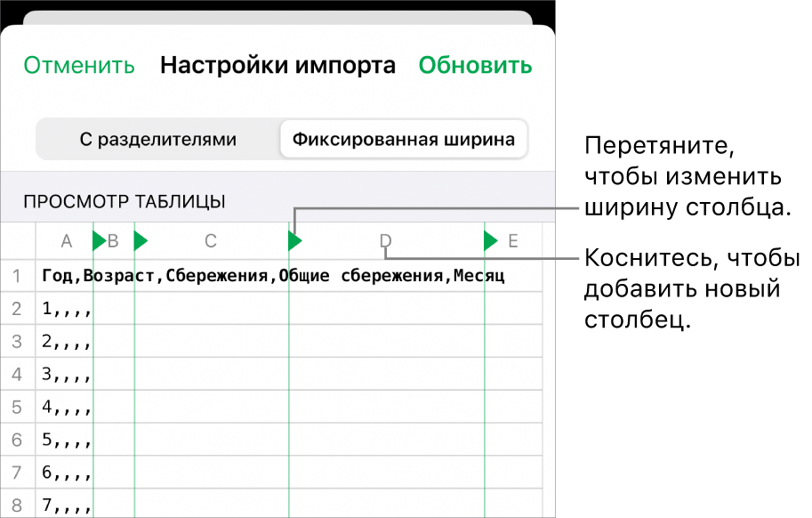Tap Отменить to cancel import settings

pyautogui.click(x=79, y=66)
